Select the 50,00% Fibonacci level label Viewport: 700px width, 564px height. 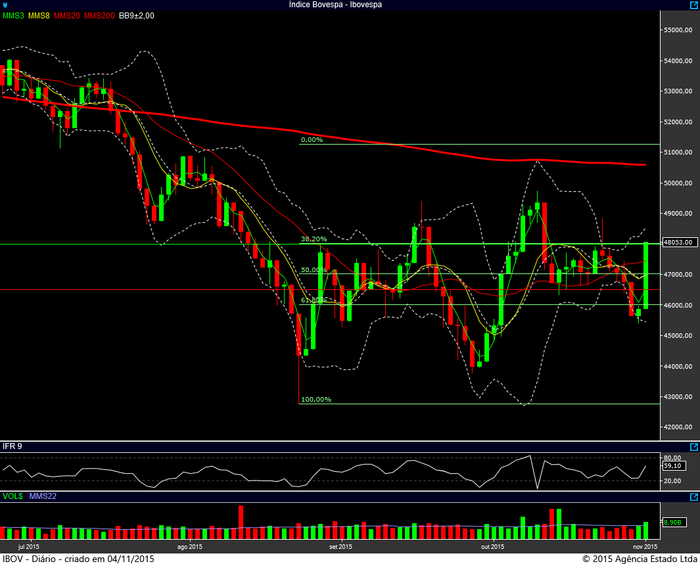[x=314, y=270]
